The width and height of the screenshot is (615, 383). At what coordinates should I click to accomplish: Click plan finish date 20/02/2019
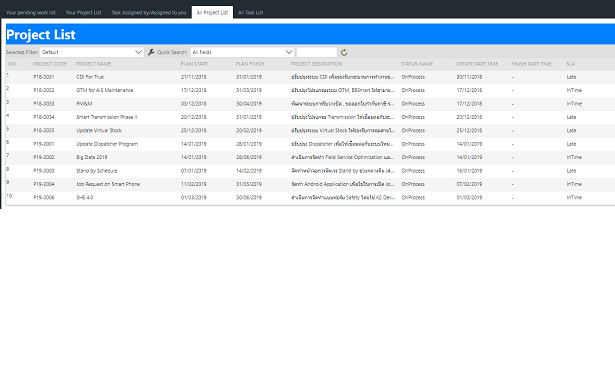[249, 131]
